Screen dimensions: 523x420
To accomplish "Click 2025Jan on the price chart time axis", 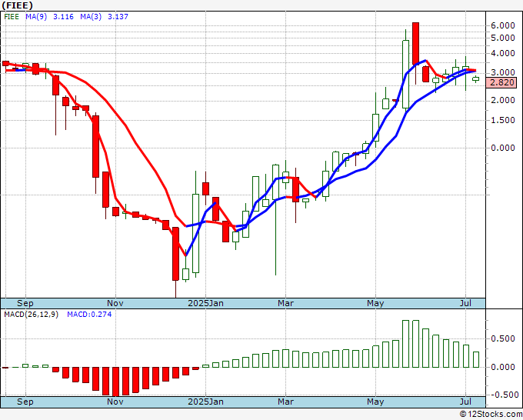I will click(x=205, y=303).
